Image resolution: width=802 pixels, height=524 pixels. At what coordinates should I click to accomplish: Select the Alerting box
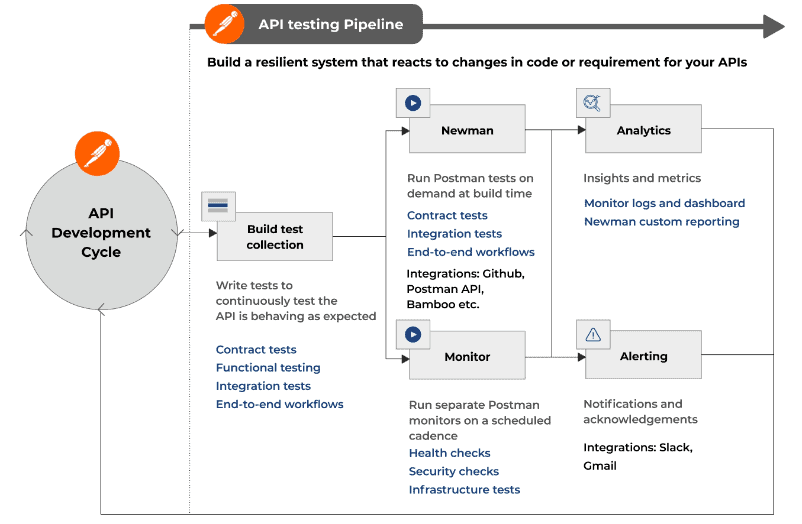coord(643,355)
